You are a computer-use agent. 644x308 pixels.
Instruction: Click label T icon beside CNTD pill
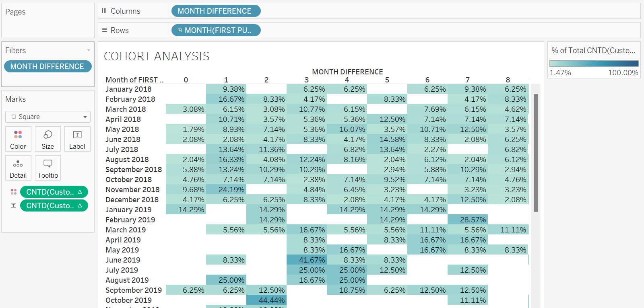[x=14, y=205]
